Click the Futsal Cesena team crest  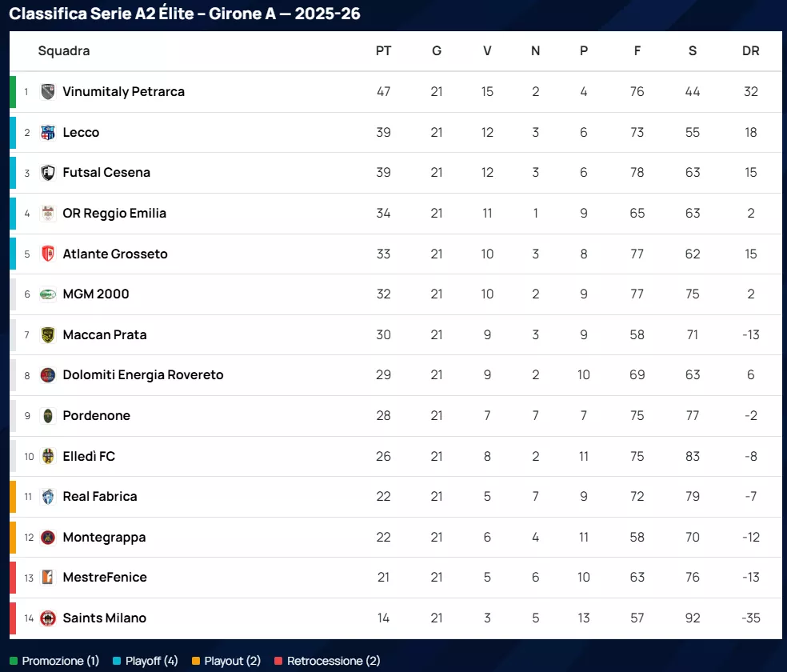48,173
